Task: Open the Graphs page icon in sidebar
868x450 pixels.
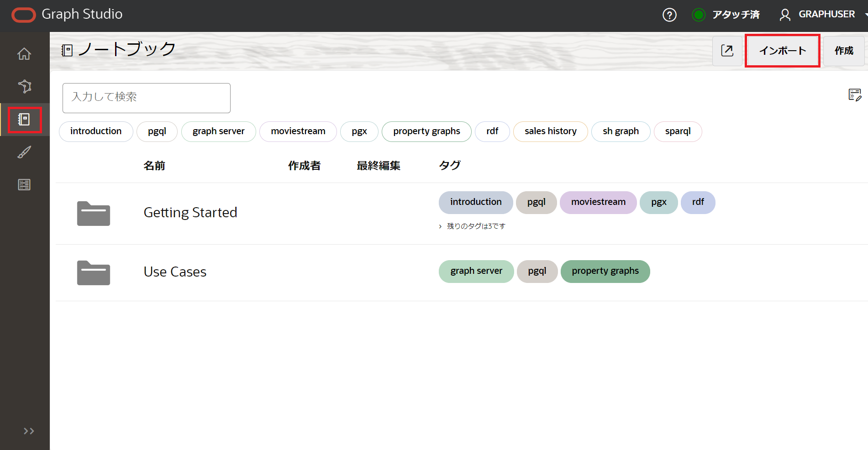Action: pyautogui.click(x=24, y=86)
